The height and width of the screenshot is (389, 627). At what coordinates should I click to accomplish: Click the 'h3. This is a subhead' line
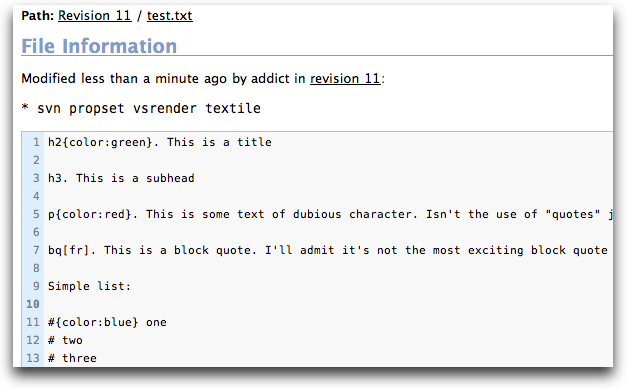tap(121, 178)
